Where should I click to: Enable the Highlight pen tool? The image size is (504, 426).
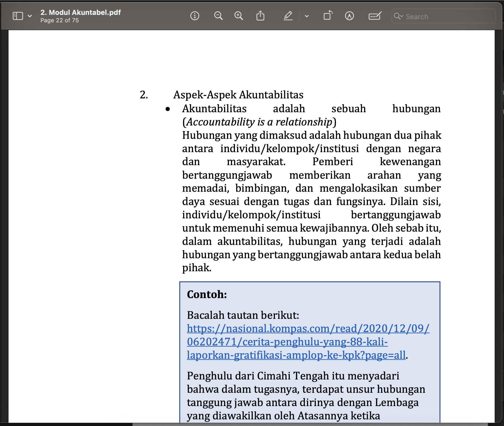point(288,16)
